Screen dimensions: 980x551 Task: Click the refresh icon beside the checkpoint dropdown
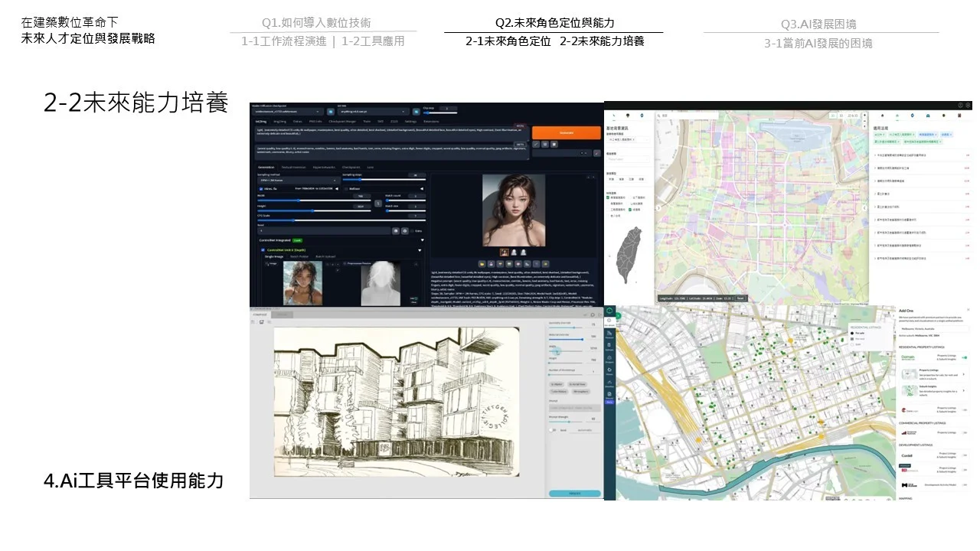pyautogui.click(x=331, y=111)
